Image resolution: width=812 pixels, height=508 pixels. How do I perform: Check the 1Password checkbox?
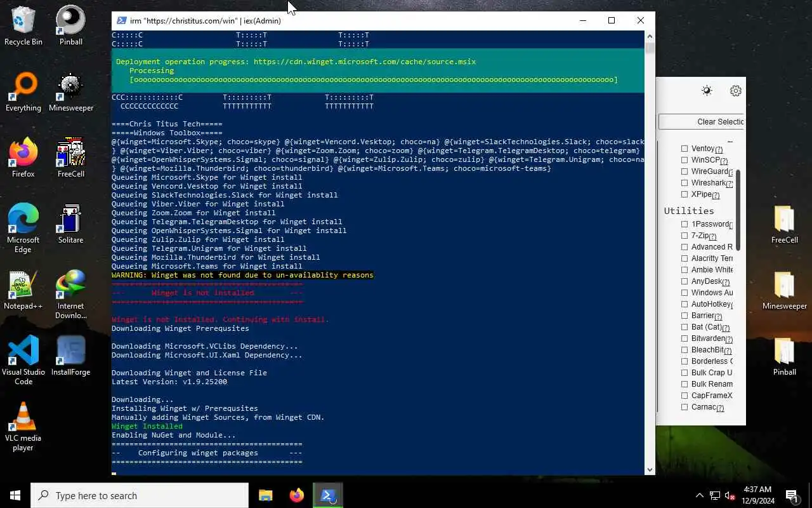click(684, 224)
